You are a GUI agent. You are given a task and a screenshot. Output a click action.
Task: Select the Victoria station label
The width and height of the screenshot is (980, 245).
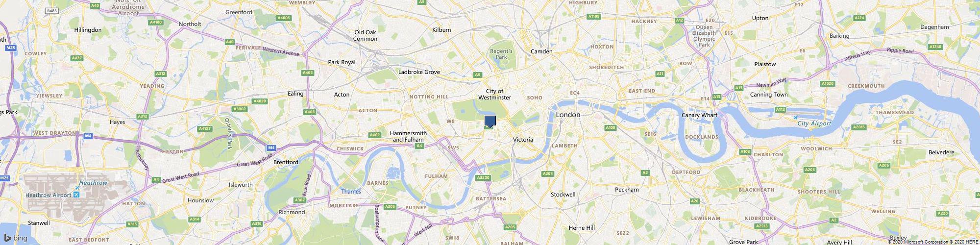[523, 140]
